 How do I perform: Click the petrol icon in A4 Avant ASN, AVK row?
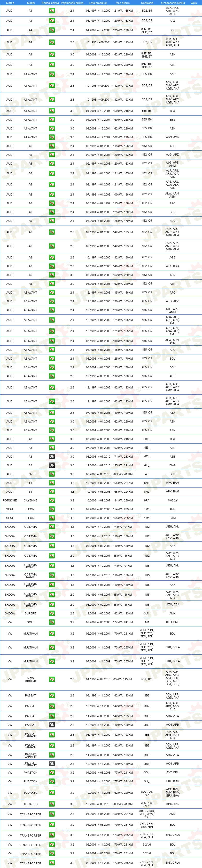(52, 137)
